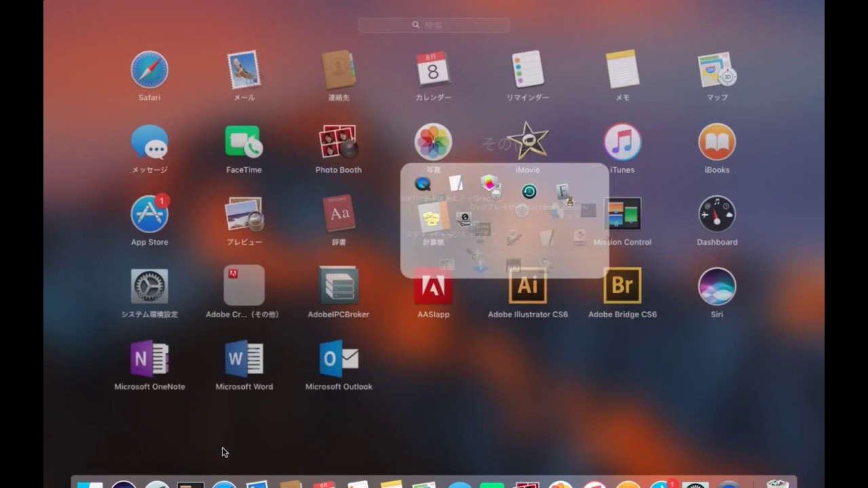This screenshot has height=488, width=868.
Task: Open the 連絡先 (Contacts) app
Action: (x=338, y=70)
